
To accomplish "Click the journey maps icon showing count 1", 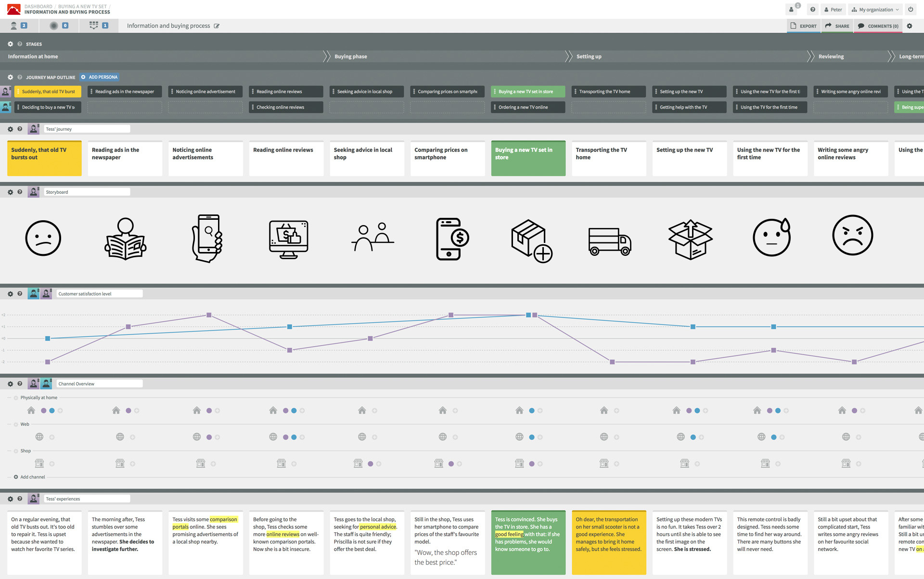I will [94, 25].
